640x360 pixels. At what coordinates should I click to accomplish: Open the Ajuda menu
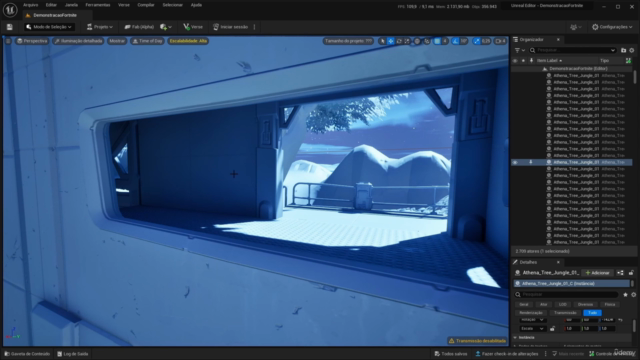(x=196, y=5)
